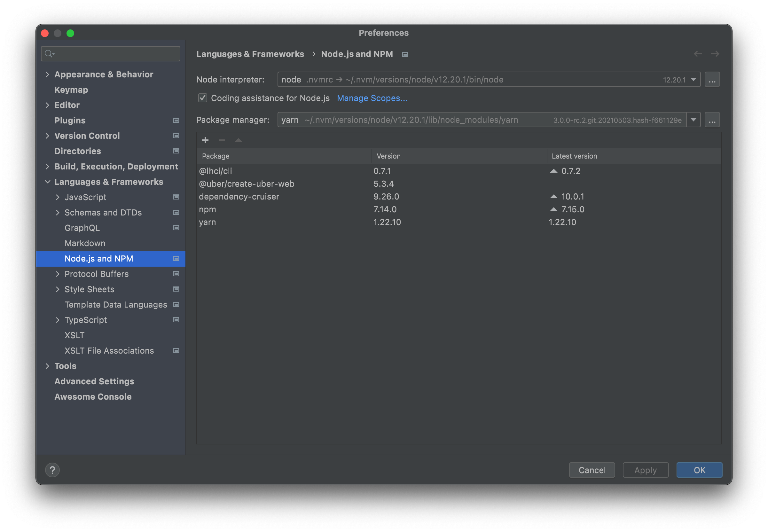Open the Package manager dropdown arrow

[693, 120]
